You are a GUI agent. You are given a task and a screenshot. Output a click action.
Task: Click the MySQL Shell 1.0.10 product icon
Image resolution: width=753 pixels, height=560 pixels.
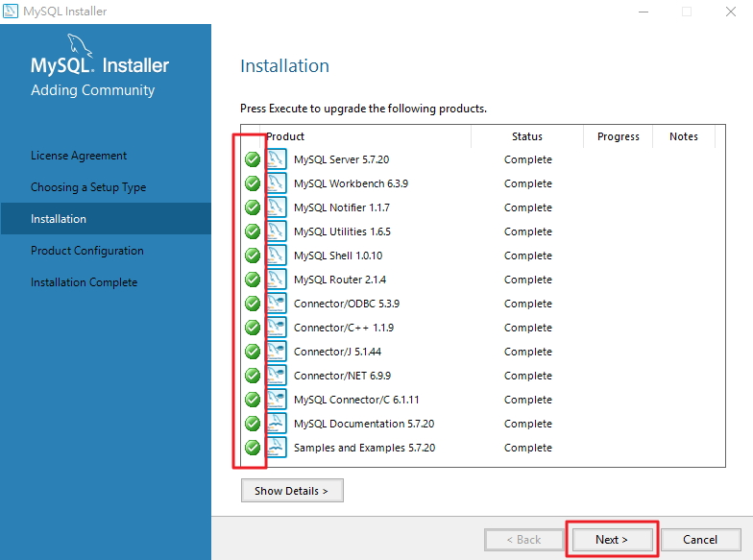coord(277,256)
